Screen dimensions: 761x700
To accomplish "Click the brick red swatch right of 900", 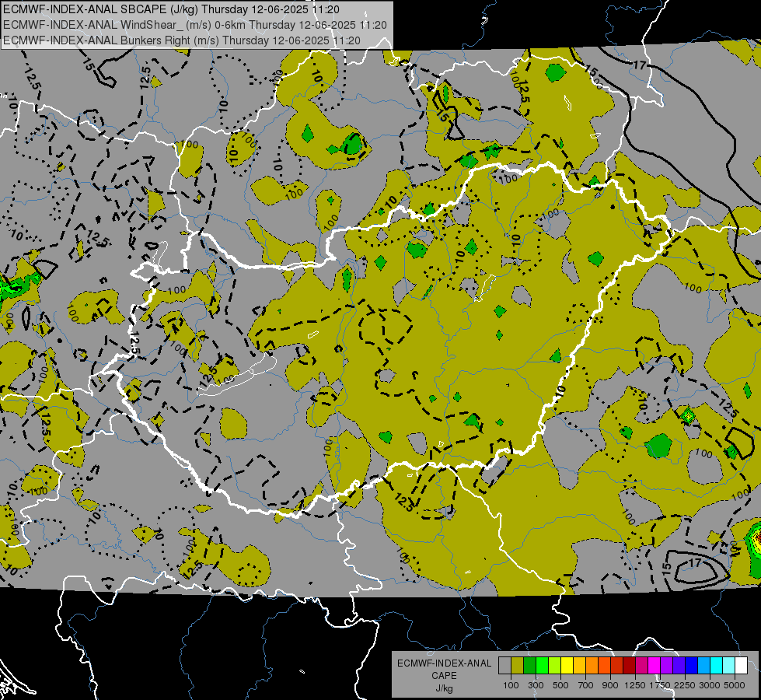I will point(617,666).
